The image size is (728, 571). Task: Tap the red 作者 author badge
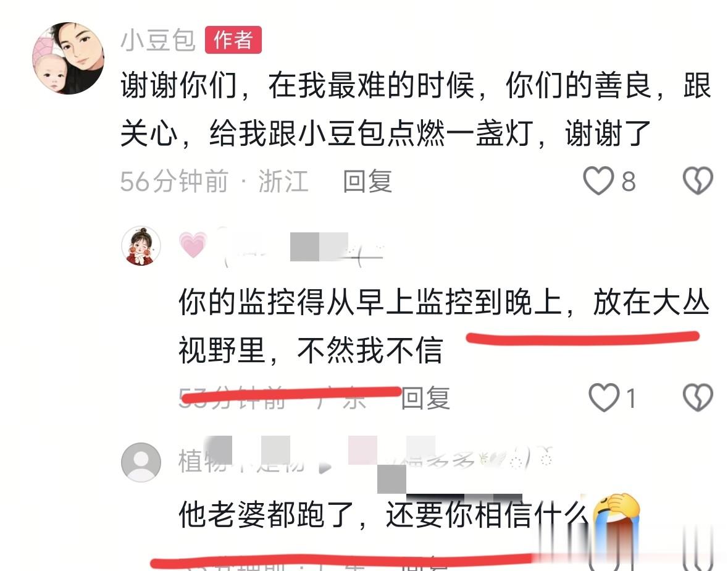point(233,40)
